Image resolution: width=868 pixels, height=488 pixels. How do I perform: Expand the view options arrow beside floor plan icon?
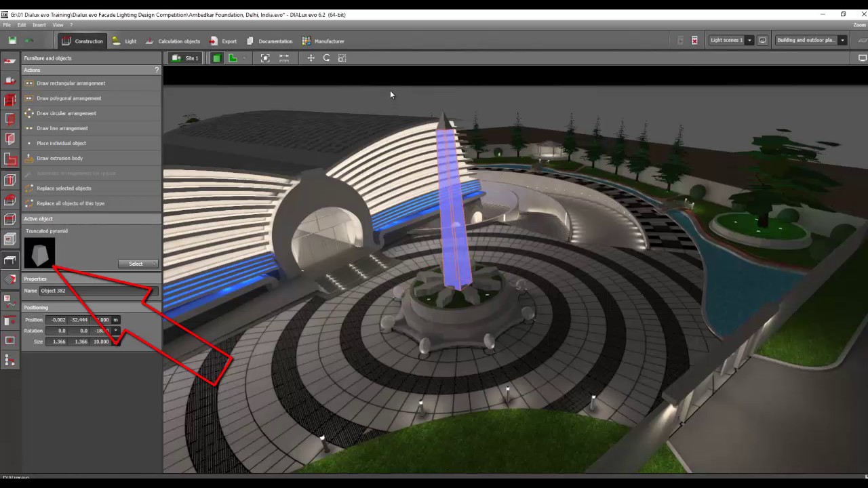click(x=244, y=58)
